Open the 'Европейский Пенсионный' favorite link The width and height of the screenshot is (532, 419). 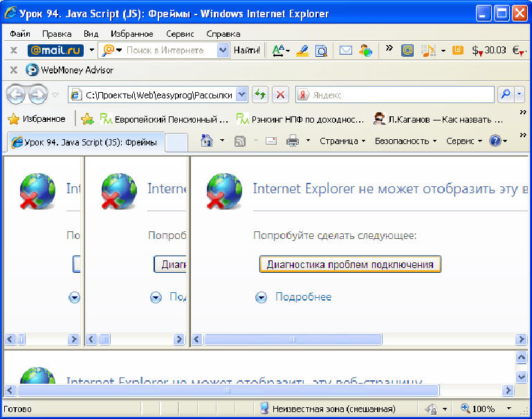(x=164, y=119)
